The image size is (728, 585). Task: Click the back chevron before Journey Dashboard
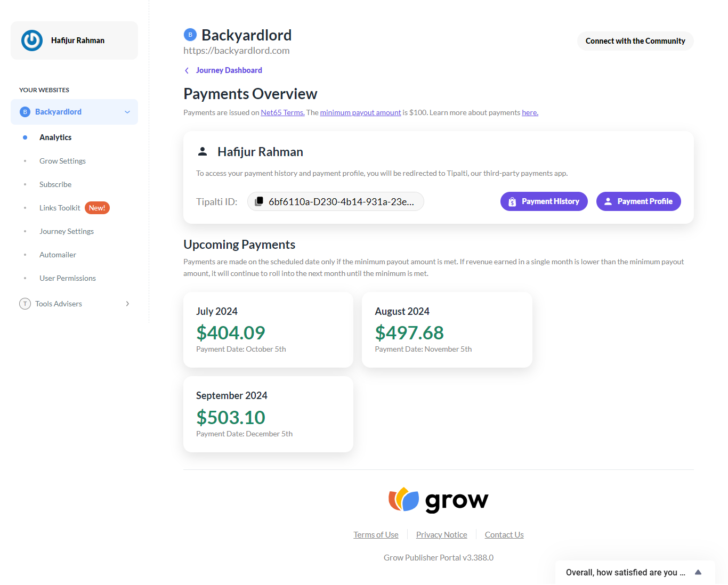point(187,70)
